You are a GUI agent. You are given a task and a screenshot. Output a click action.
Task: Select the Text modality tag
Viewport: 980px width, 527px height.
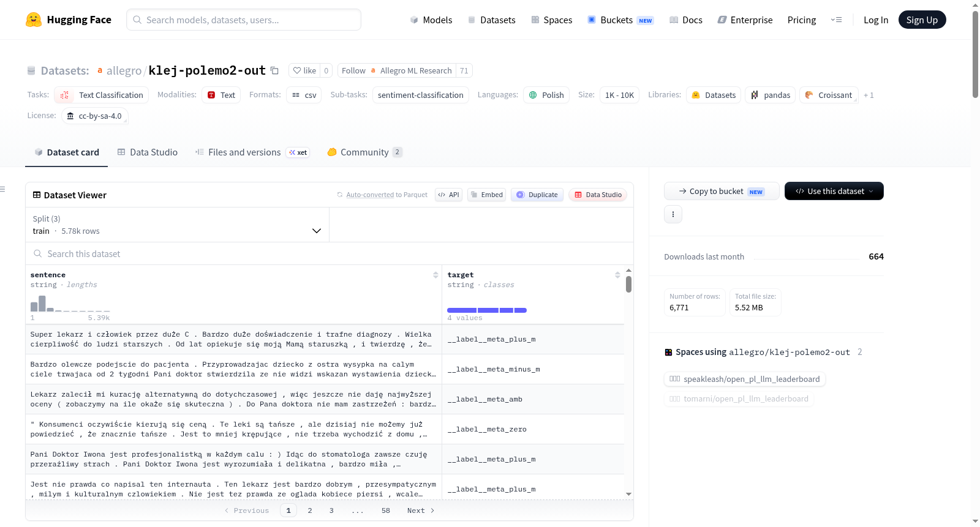point(221,95)
